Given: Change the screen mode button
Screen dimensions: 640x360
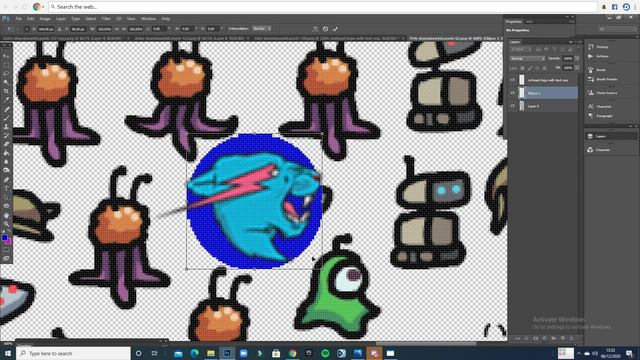Looking at the screenshot, I should tap(6, 258).
